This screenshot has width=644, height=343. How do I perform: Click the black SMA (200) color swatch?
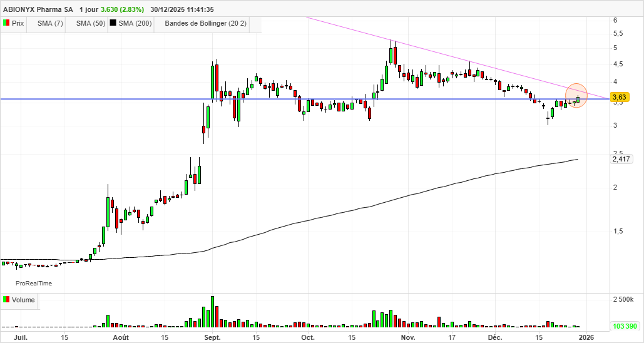(x=113, y=23)
